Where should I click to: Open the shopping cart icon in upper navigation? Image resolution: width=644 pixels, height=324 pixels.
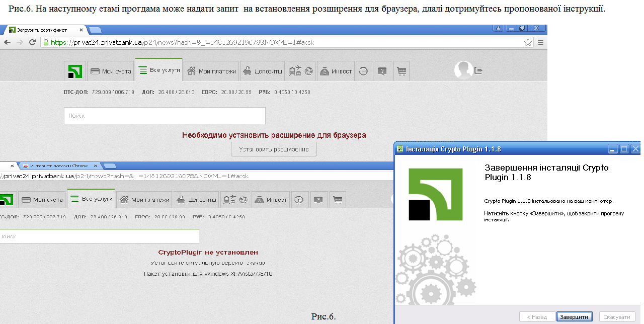tap(401, 71)
